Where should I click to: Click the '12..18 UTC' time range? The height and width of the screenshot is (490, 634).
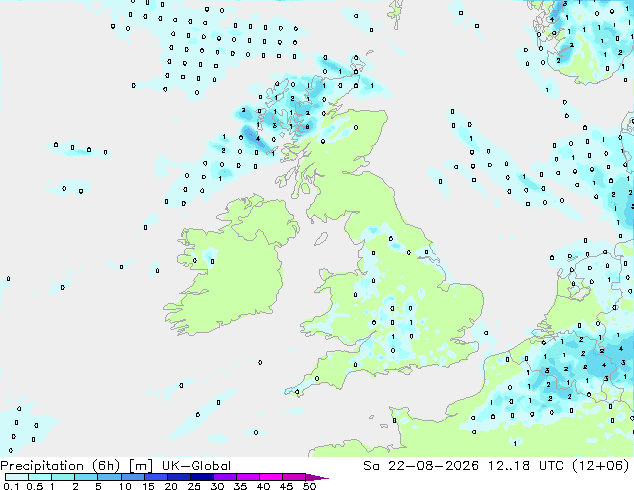pos(525,466)
